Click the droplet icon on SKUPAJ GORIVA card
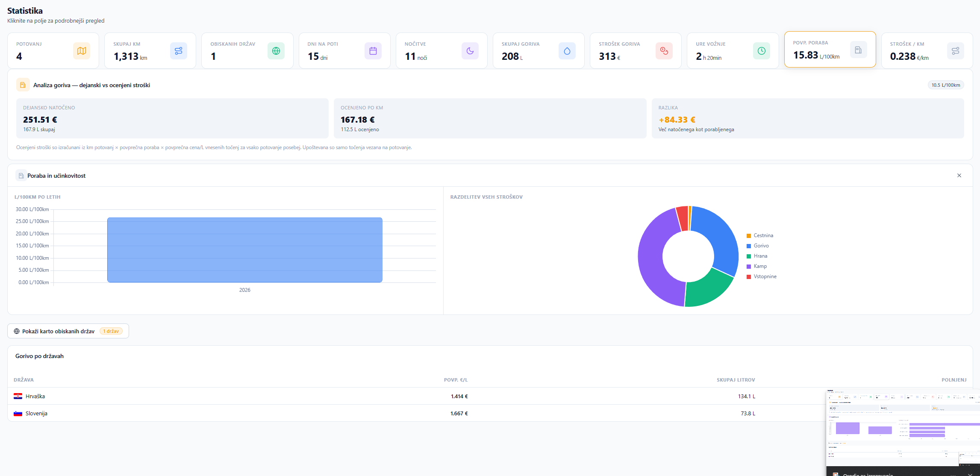Viewport: 980px width, 476px height. click(567, 50)
